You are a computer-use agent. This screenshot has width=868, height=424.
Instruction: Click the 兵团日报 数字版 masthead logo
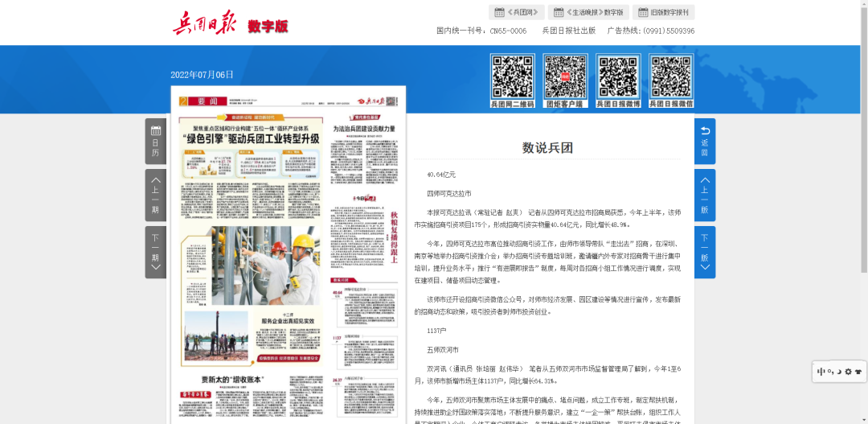click(230, 23)
